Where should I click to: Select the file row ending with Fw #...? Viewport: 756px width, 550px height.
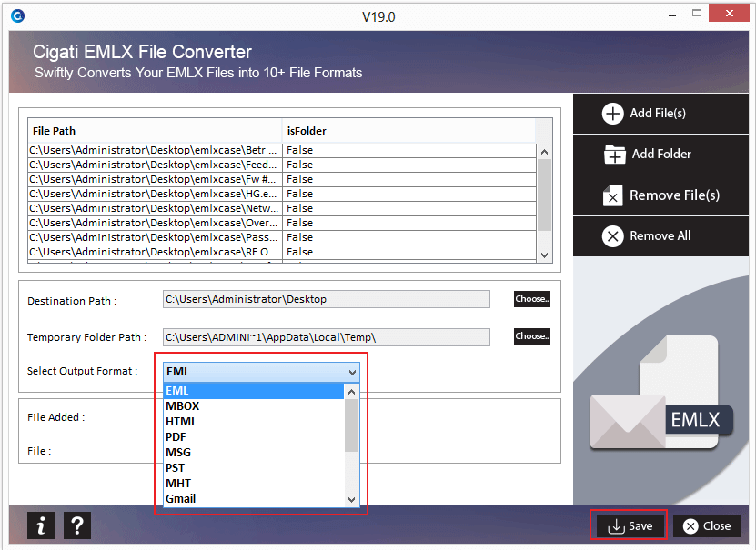click(x=282, y=179)
